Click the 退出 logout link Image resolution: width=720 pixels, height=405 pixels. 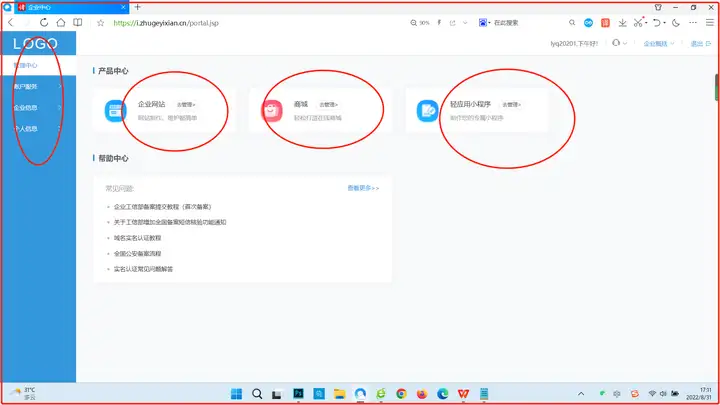701,44
